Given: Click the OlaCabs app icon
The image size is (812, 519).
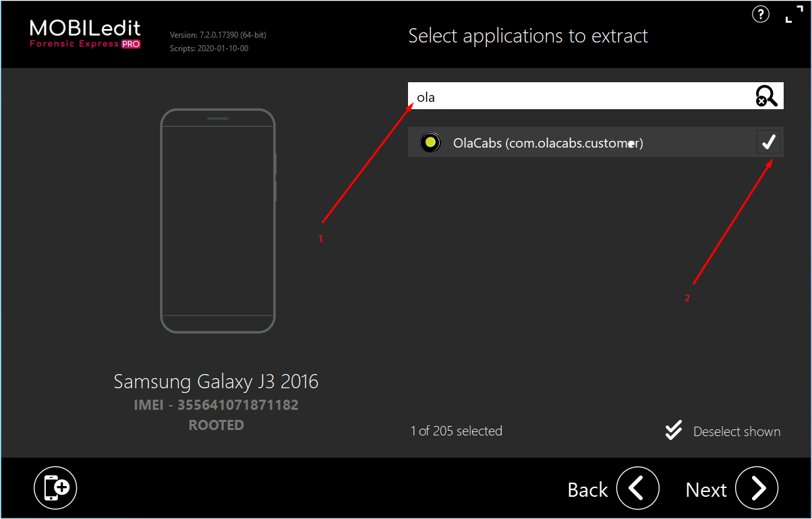Looking at the screenshot, I should coord(430,142).
